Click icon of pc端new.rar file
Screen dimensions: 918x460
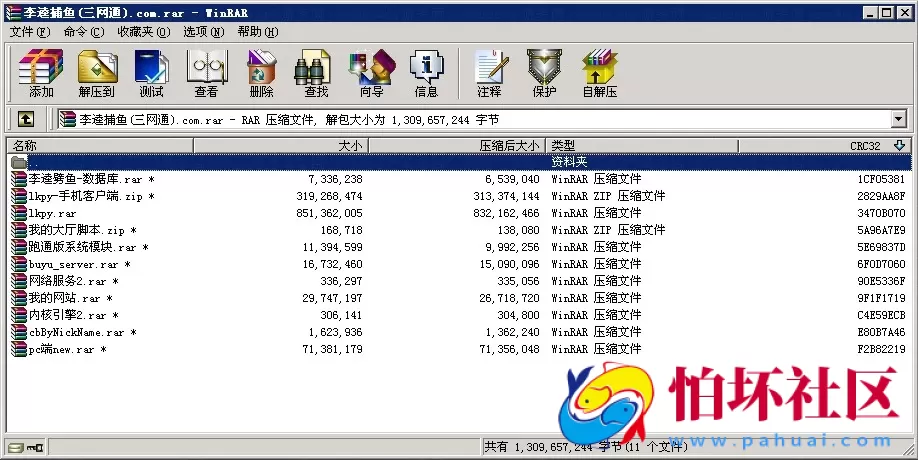tap(19, 349)
